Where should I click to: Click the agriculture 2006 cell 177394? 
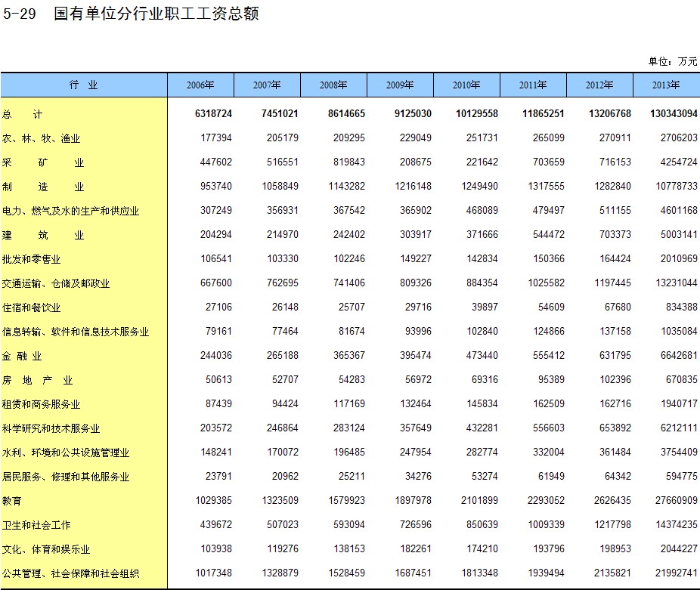(216, 138)
